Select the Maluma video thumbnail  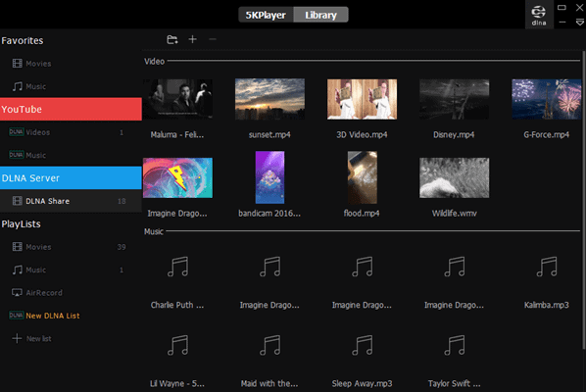177,99
